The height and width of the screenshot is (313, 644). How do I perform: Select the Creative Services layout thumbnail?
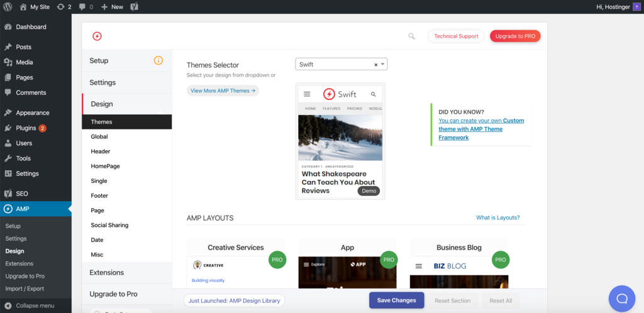pyautogui.click(x=236, y=264)
